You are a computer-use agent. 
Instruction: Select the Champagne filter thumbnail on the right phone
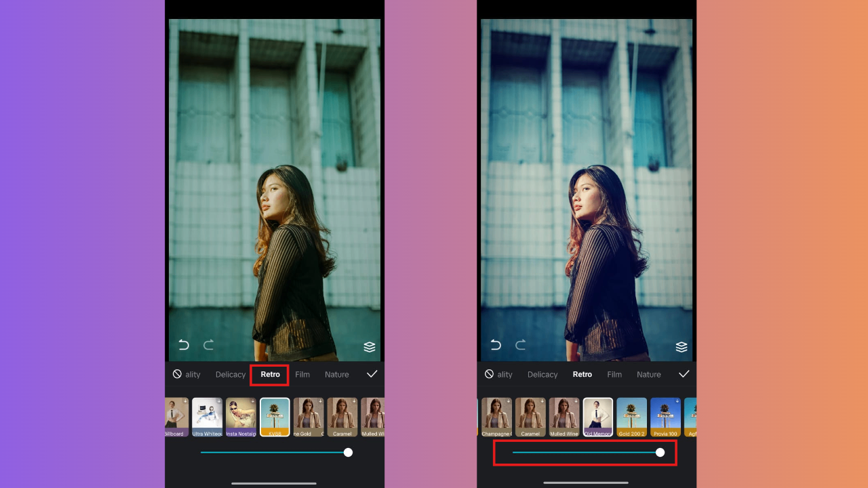tap(496, 417)
